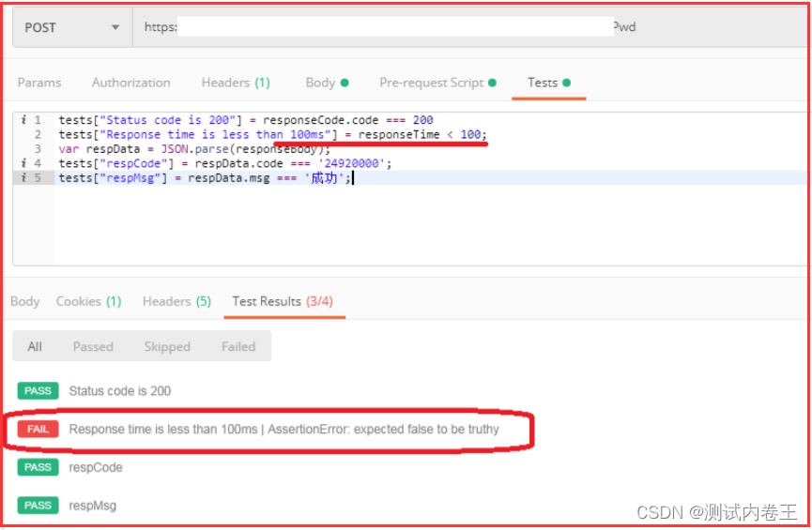Filter test results by Skipped
Screen dimensions: 812x530
167,347
